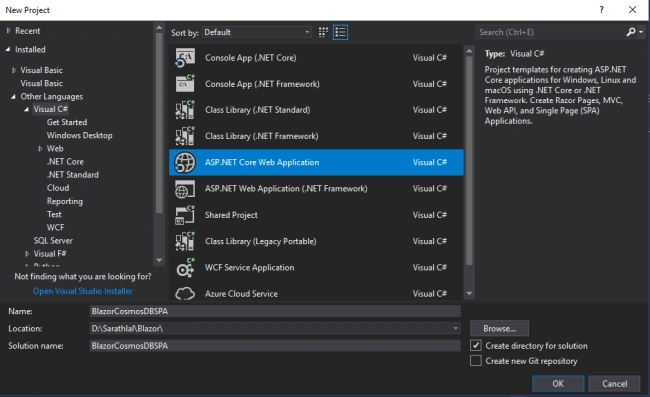Expand the Web tree node
Image resolution: width=650 pixels, height=397 pixels.
coord(40,148)
